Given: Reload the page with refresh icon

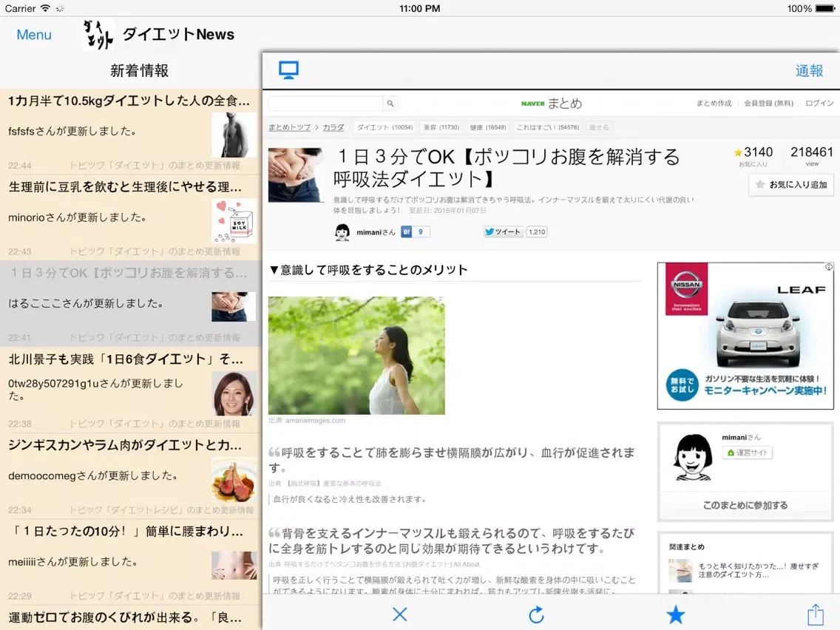Looking at the screenshot, I should tap(537, 614).
